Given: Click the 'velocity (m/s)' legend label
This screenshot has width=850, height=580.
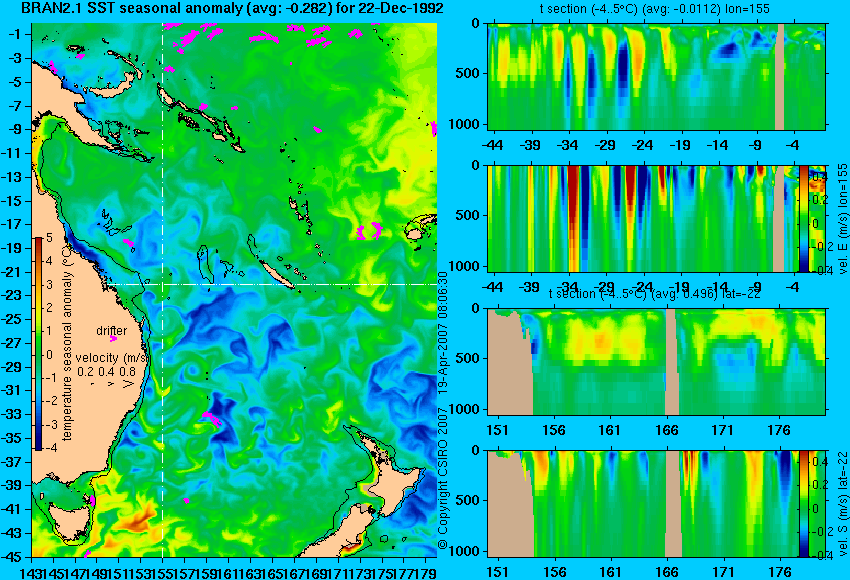Looking at the screenshot, I should [x=112, y=358].
